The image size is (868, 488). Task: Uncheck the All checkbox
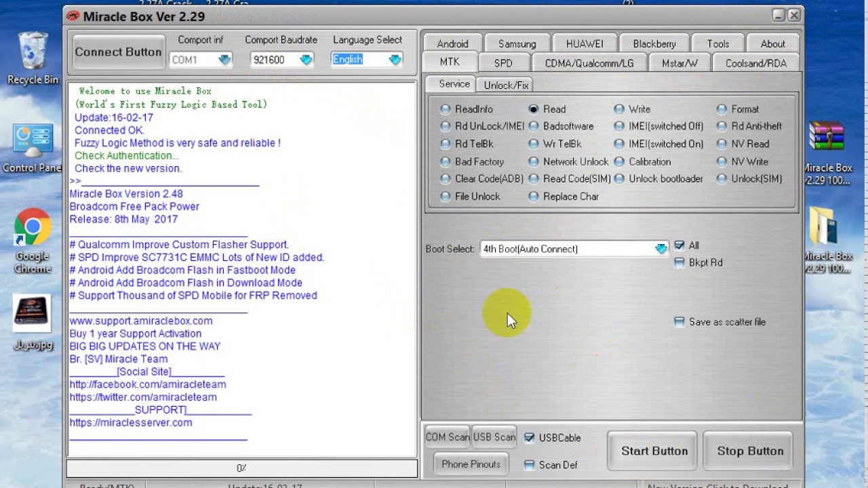coord(679,245)
